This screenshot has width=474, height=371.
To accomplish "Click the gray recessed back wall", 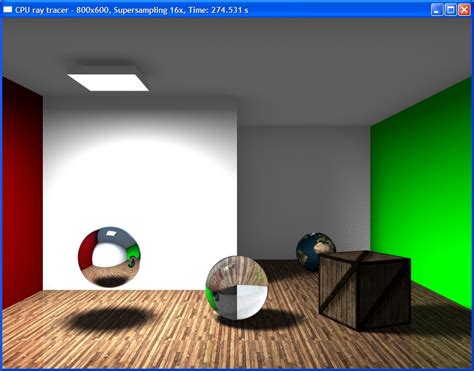I will (303, 187).
